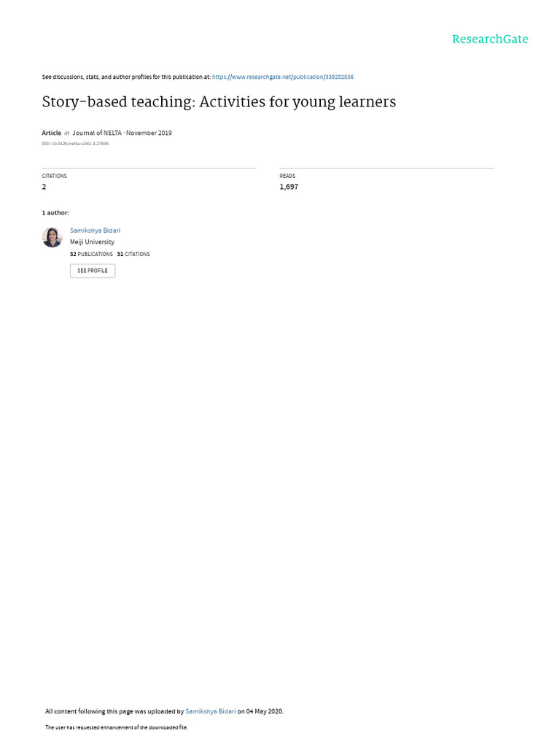Click the reads count 1,697
This screenshot has width=560, height=747.
click(289, 187)
